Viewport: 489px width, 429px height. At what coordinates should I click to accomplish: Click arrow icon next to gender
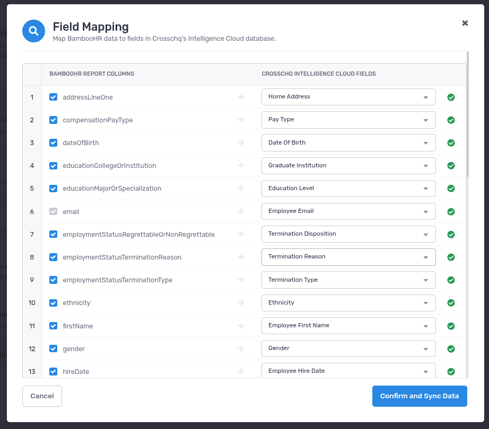[241, 348]
